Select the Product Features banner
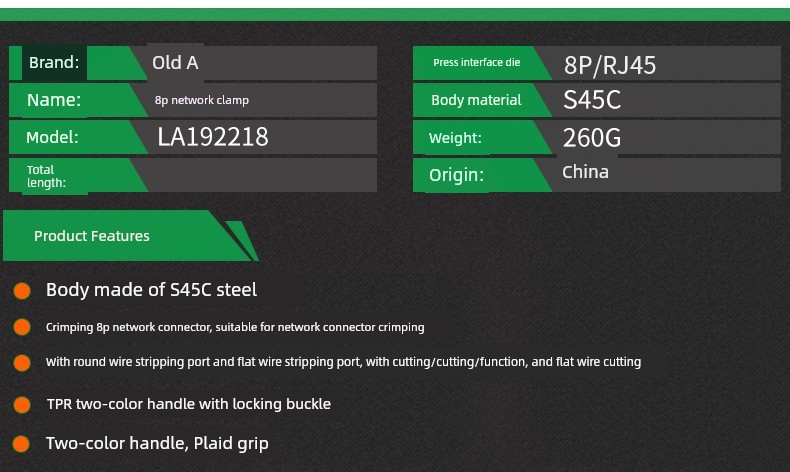This screenshot has width=790, height=472. coord(130,236)
